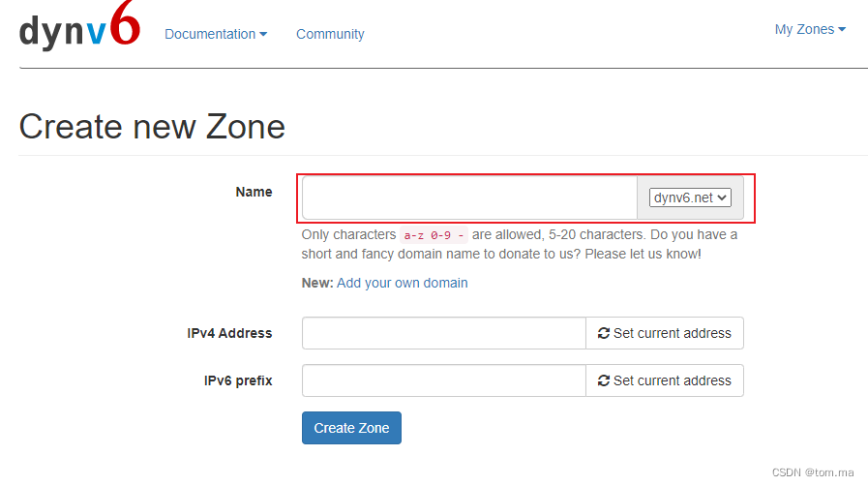Click into the IPv4 Address field
This screenshot has height=486, width=868.
[x=443, y=333]
